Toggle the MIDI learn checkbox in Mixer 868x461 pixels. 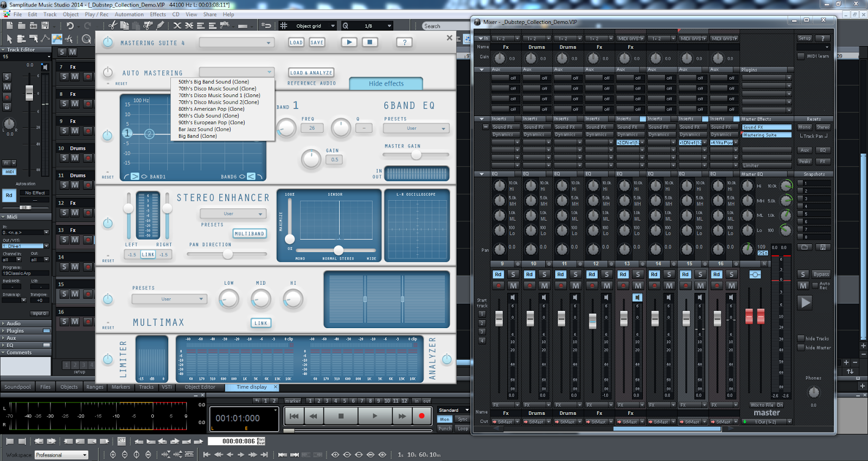click(801, 56)
